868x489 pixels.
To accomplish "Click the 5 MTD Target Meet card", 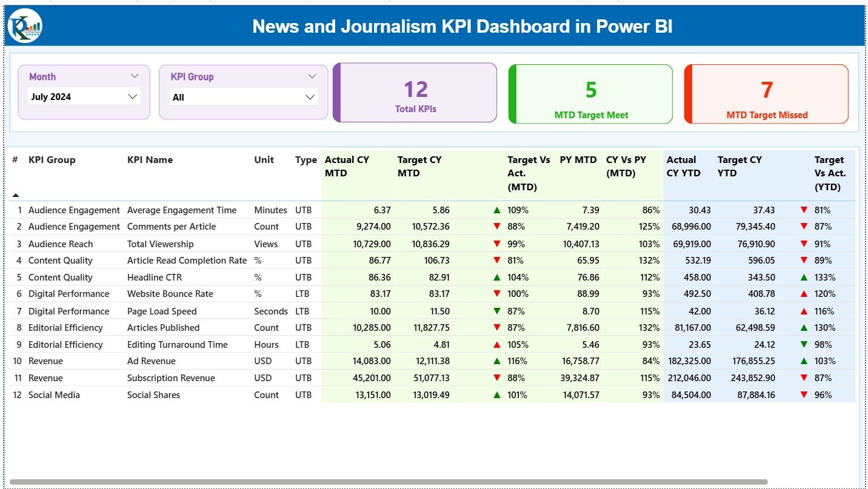I will pos(590,94).
